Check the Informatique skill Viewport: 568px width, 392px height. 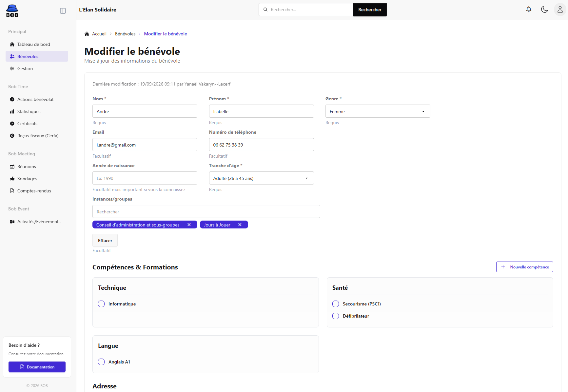coord(101,304)
